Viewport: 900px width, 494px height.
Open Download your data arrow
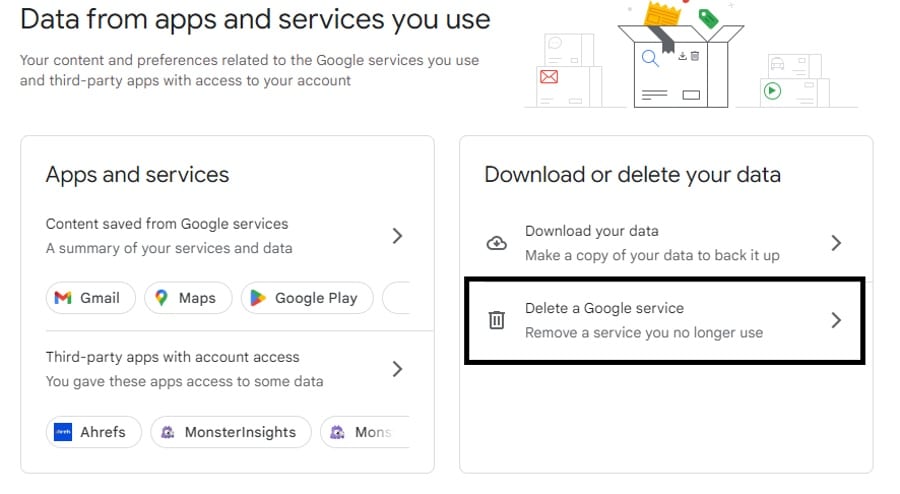(837, 243)
